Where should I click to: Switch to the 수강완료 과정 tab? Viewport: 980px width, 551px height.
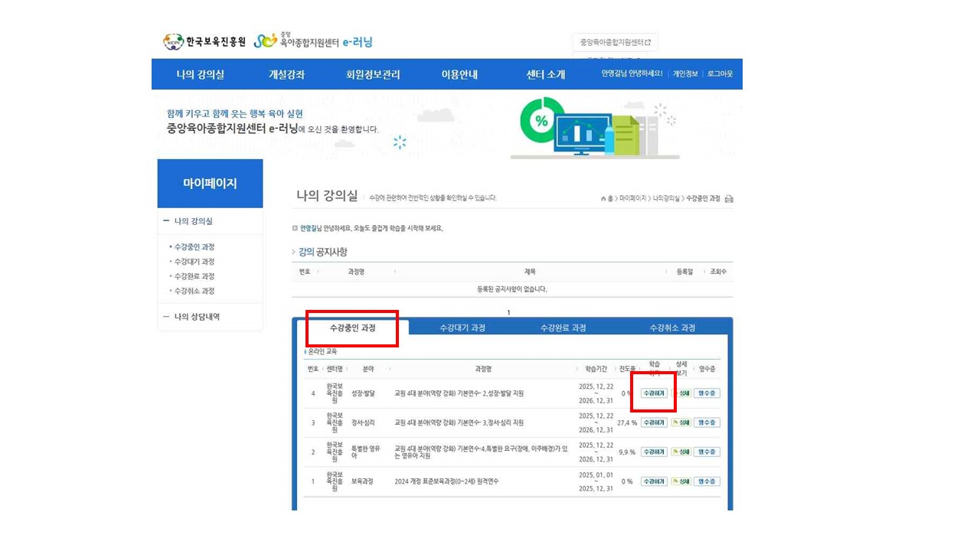(x=563, y=328)
